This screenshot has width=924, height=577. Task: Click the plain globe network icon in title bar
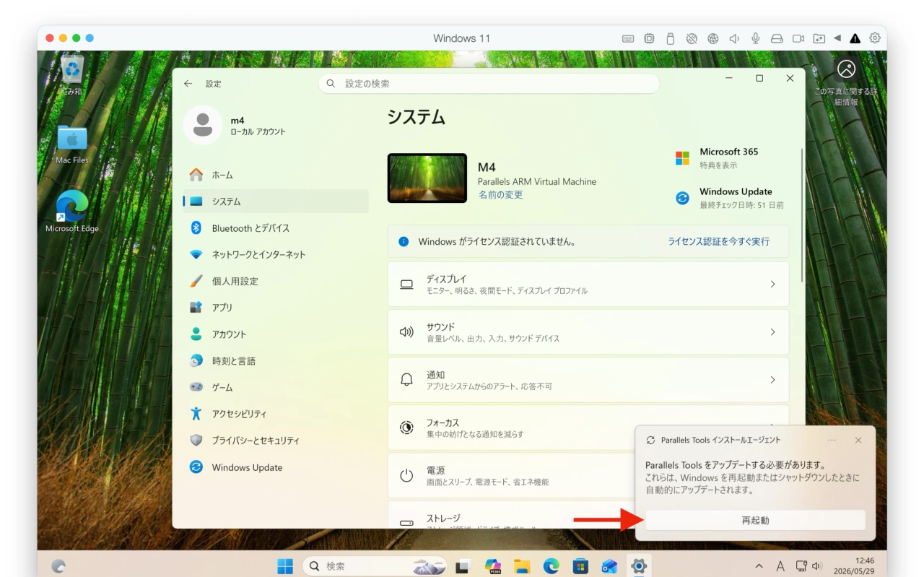click(x=712, y=38)
